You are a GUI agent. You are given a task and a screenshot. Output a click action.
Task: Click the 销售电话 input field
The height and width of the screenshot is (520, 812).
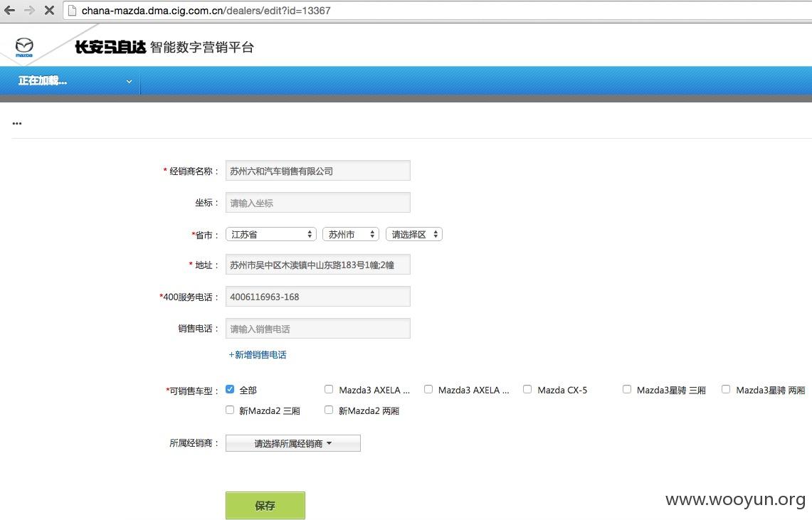[x=318, y=329]
